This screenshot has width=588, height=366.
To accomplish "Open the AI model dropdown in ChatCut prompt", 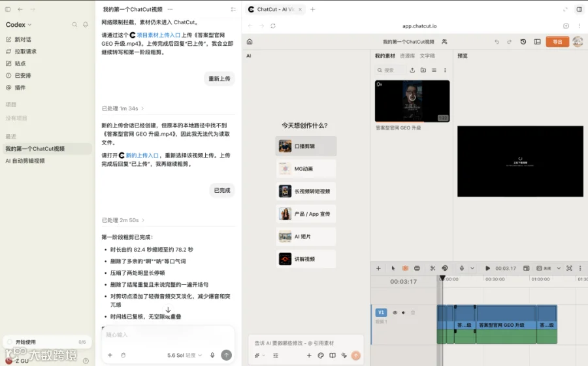I will click(x=259, y=355).
